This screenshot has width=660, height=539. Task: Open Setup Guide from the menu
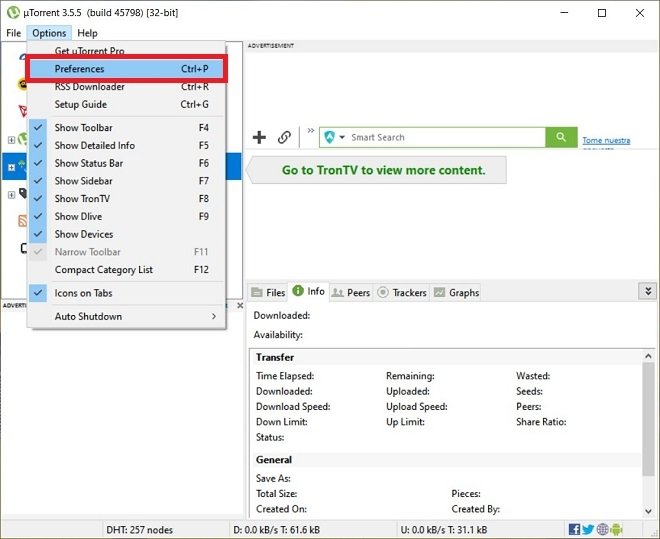tap(126, 104)
